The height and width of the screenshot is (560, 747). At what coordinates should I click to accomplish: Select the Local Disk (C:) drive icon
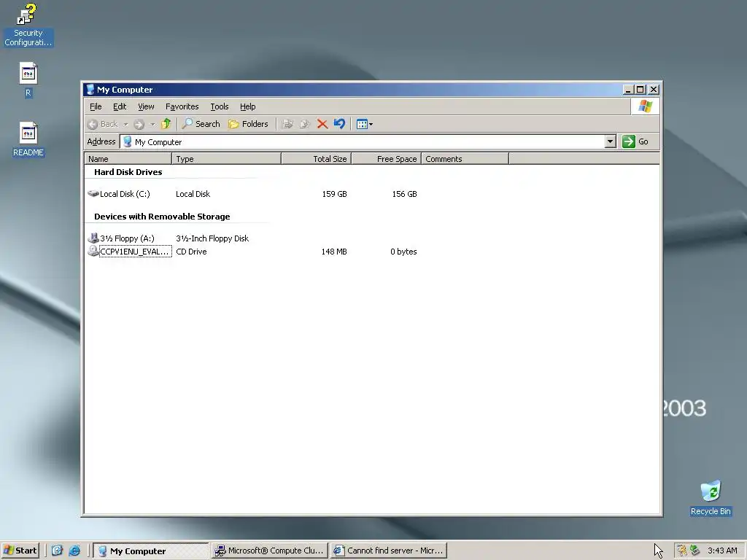[93, 194]
